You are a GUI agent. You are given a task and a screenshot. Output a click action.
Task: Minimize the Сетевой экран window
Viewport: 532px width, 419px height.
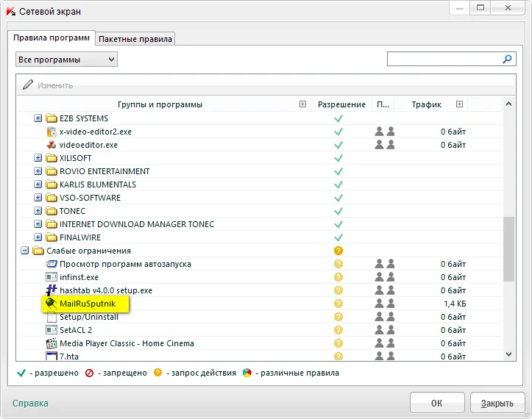[x=460, y=8]
